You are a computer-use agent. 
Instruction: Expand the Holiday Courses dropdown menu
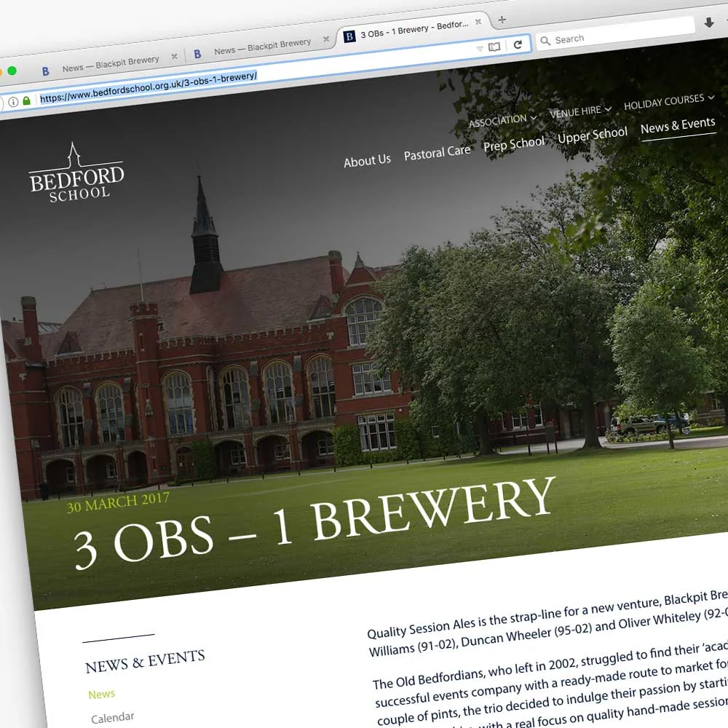669,101
